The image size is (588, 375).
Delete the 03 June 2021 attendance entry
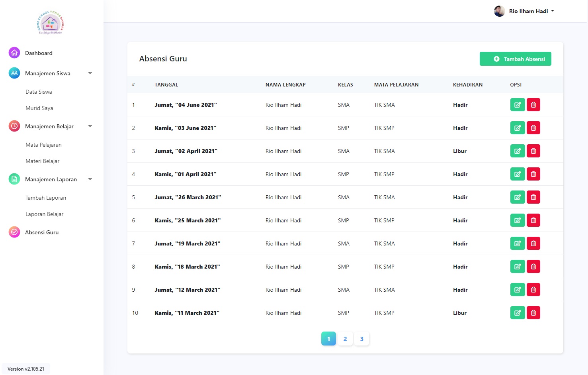click(x=533, y=128)
